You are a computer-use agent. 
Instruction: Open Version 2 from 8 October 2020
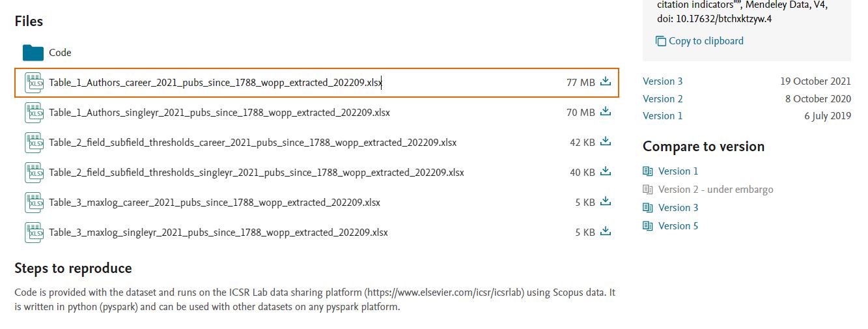[x=663, y=99]
